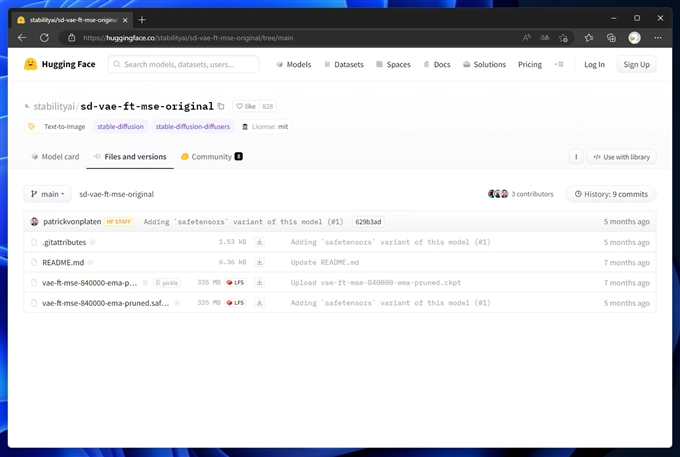This screenshot has width=680, height=457.
Task: Open browser Collections icon
Action: 611,38
